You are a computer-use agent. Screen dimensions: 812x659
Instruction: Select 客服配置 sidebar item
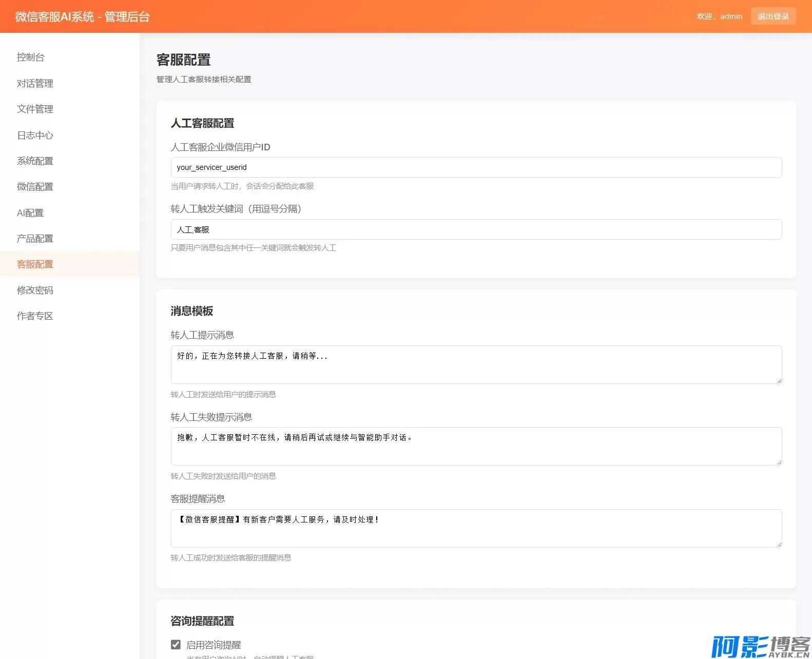coord(35,264)
